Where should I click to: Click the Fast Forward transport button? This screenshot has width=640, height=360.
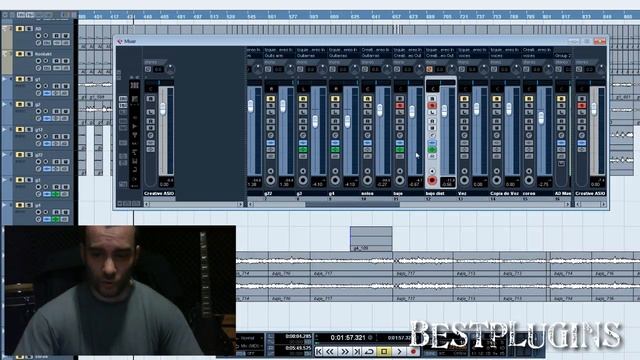pos(345,351)
